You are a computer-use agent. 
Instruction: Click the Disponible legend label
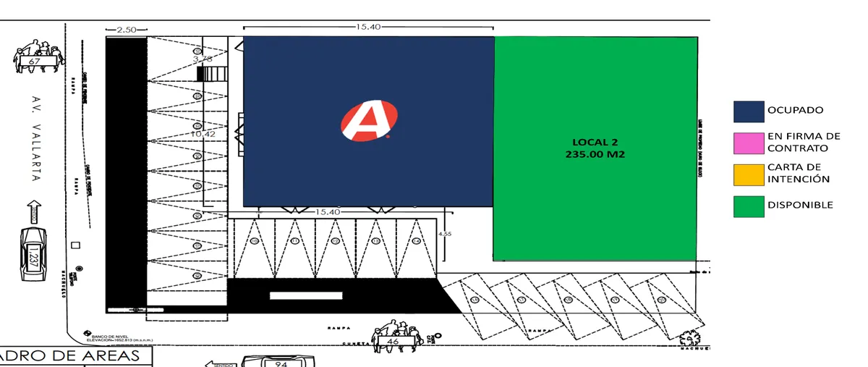click(x=800, y=205)
